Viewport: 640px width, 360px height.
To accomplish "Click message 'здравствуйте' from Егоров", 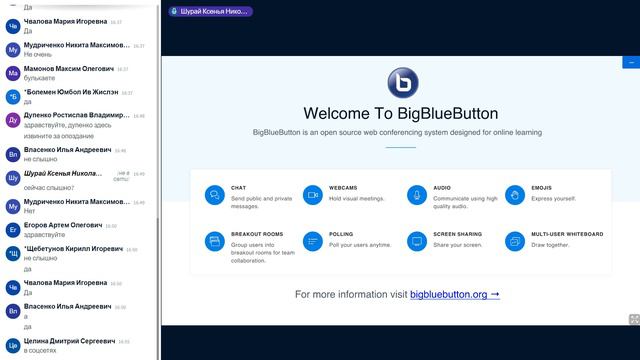I will [44, 235].
